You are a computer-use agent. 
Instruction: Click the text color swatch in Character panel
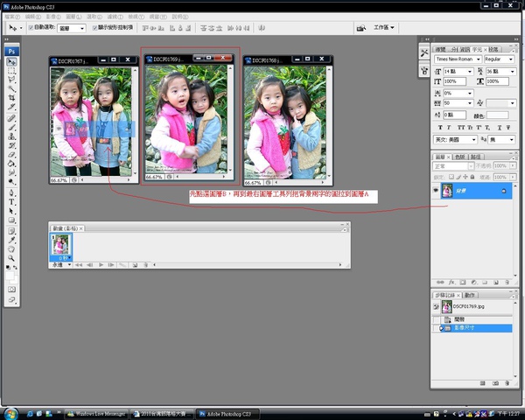point(498,115)
